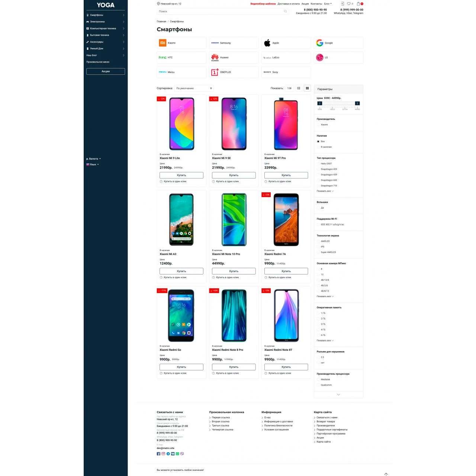Click the left price slider handle

pyautogui.click(x=319, y=103)
